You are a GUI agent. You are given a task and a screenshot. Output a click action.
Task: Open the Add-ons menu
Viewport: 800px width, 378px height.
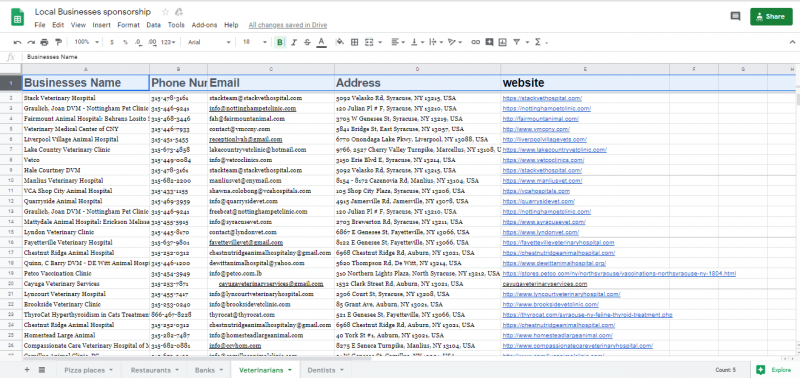204,25
